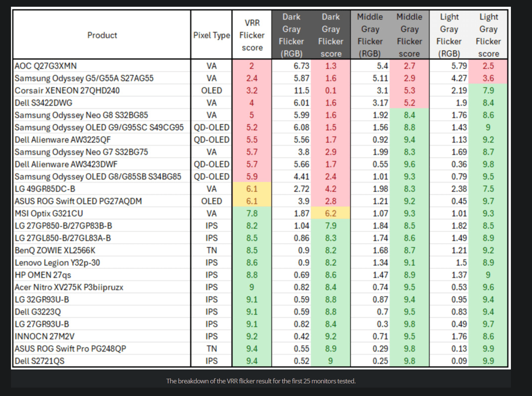Click "Samsung Odyssey OLED G8/G85SB S34BG85" name
Image resolution: width=532 pixels, height=396 pixels.
[98, 176]
